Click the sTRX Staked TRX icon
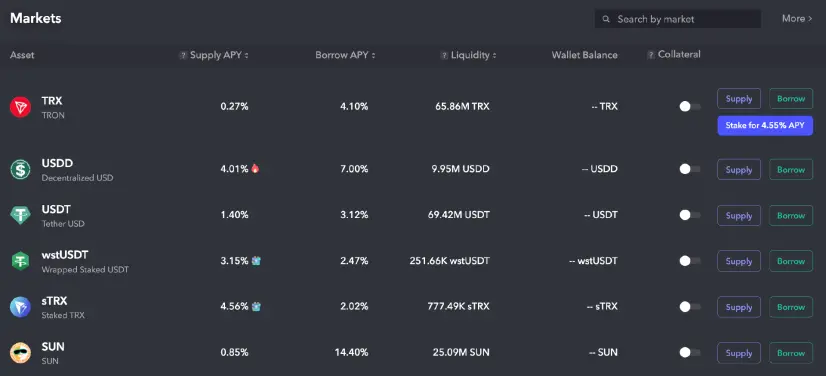 tap(20, 307)
